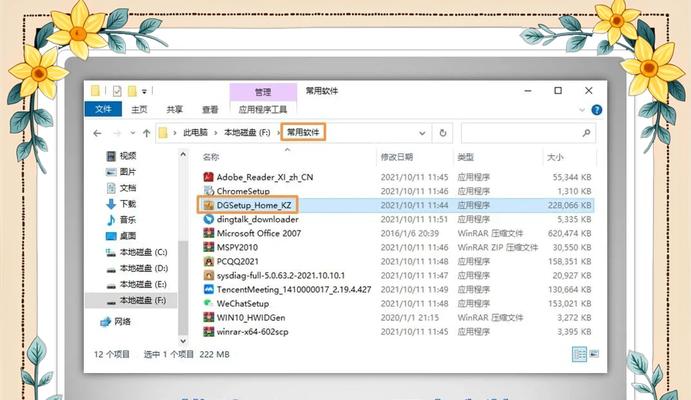Open the Customize Quick Access Toolbar dropdown

click(x=144, y=92)
